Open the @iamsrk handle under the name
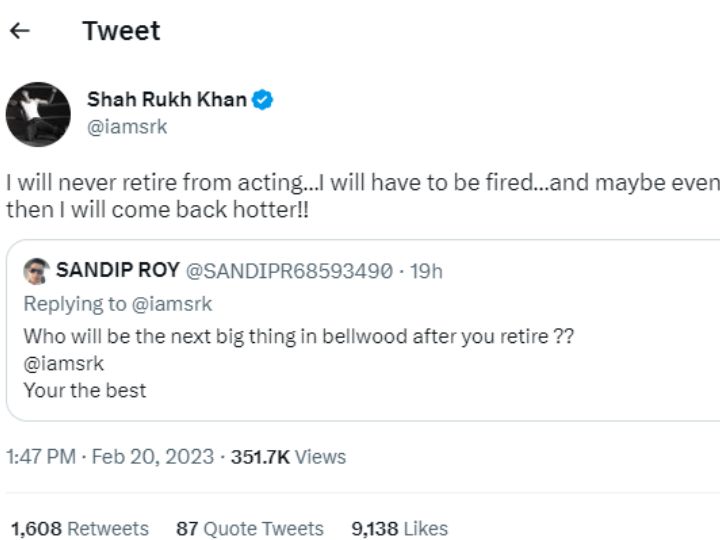The width and height of the screenshot is (720, 540). (127, 127)
